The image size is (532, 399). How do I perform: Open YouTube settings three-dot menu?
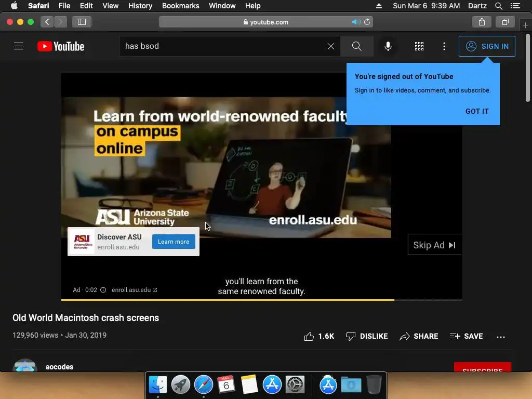click(444, 46)
